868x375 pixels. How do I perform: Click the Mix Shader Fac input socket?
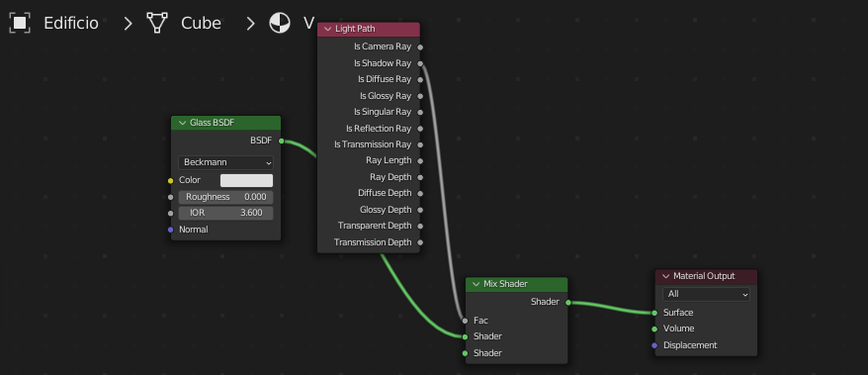pos(465,321)
